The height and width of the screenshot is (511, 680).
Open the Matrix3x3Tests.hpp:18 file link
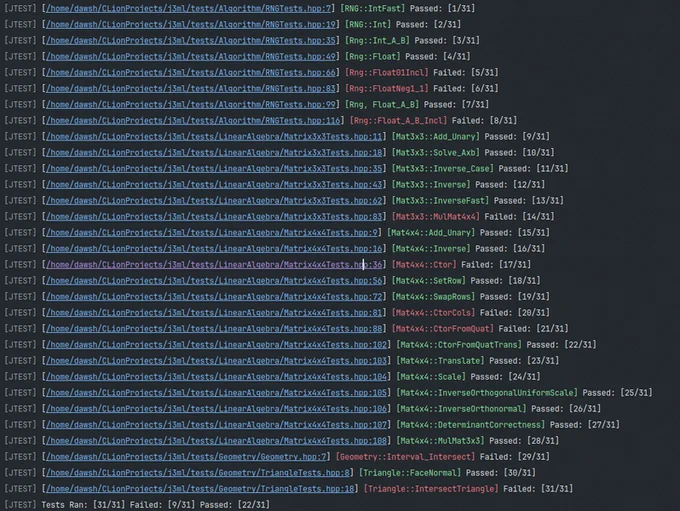215,153
